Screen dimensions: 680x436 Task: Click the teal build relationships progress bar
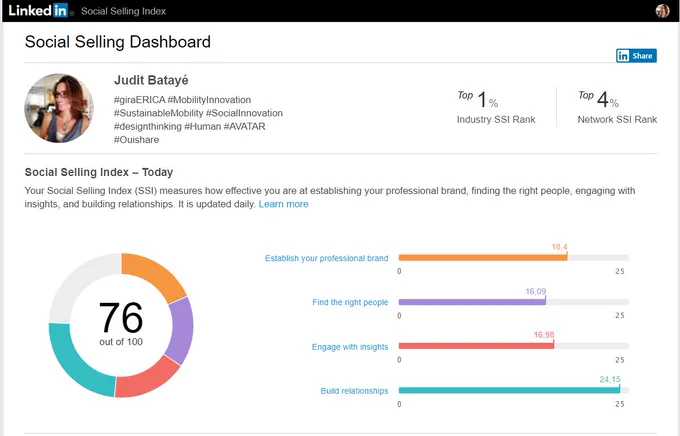[x=509, y=390]
